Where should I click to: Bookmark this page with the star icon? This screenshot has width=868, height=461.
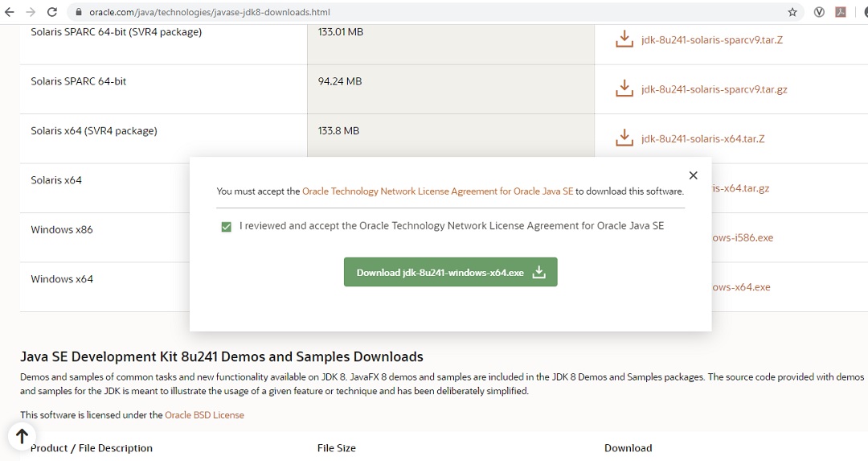[x=792, y=11]
